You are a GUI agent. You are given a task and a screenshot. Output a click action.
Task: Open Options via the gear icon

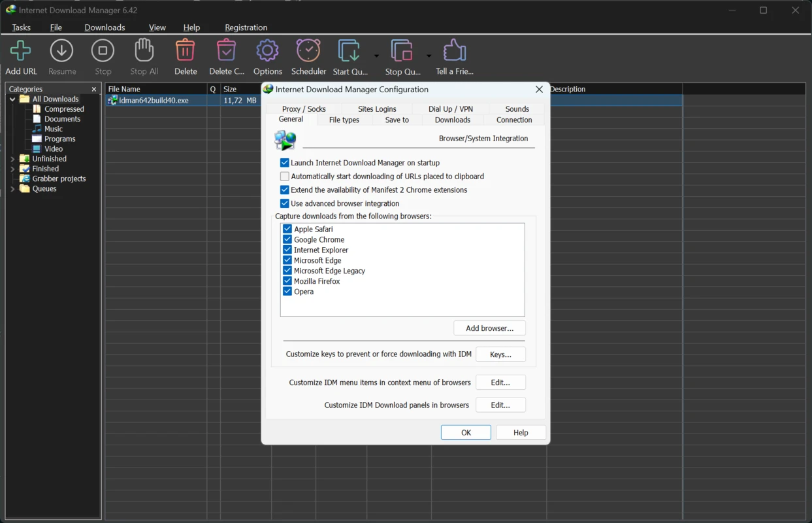pos(267,51)
